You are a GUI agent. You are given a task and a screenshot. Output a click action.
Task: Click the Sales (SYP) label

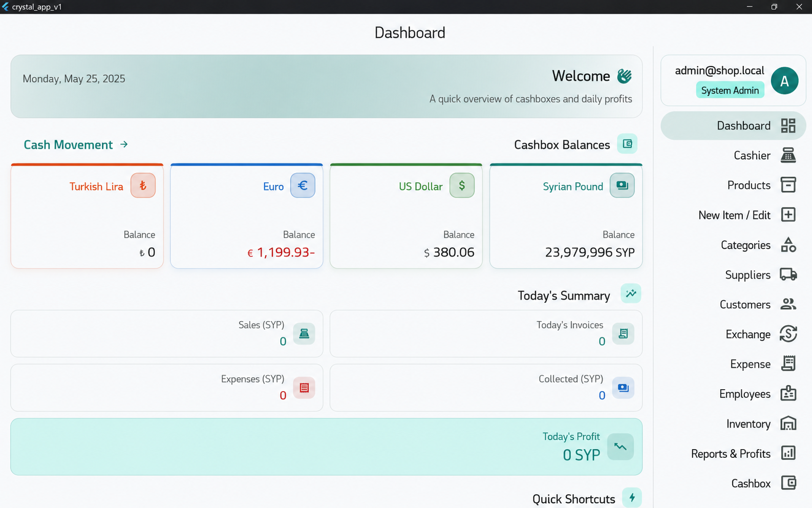tap(261, 325)
